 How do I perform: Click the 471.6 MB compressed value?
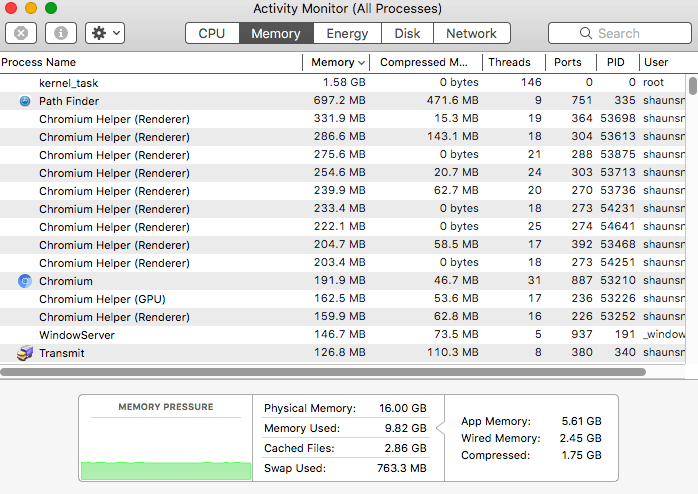pos(453,100)
